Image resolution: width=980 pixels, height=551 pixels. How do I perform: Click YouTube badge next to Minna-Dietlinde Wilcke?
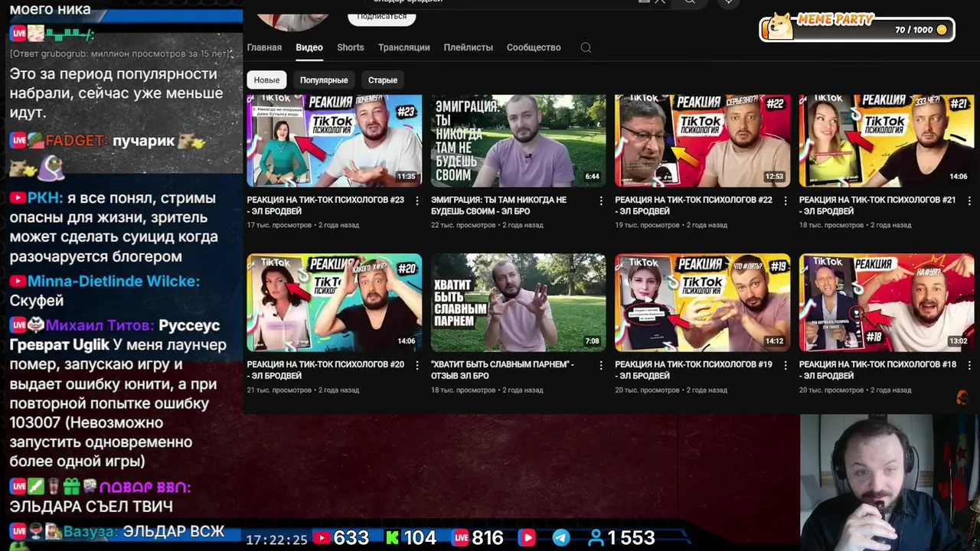pos(18,282)
